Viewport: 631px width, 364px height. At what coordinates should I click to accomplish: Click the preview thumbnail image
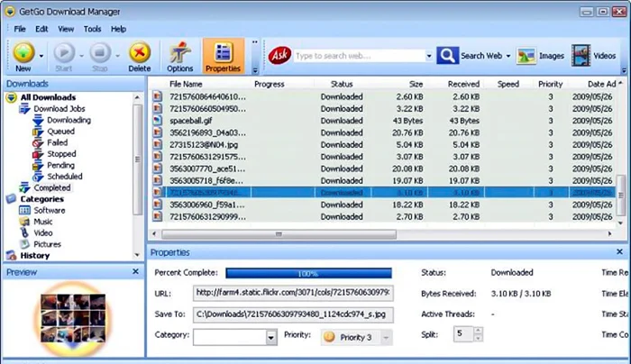pyautogui.click(x=73, y=319)
